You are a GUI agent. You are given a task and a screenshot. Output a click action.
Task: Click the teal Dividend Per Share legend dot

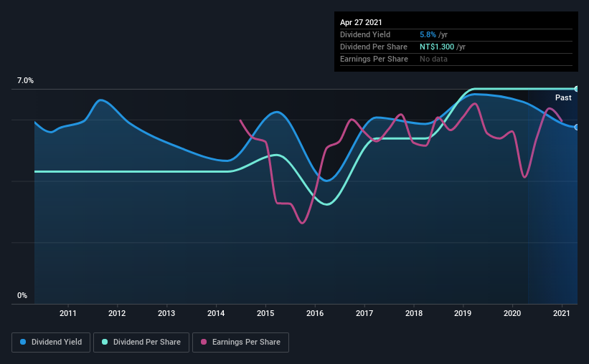point(105,342)
